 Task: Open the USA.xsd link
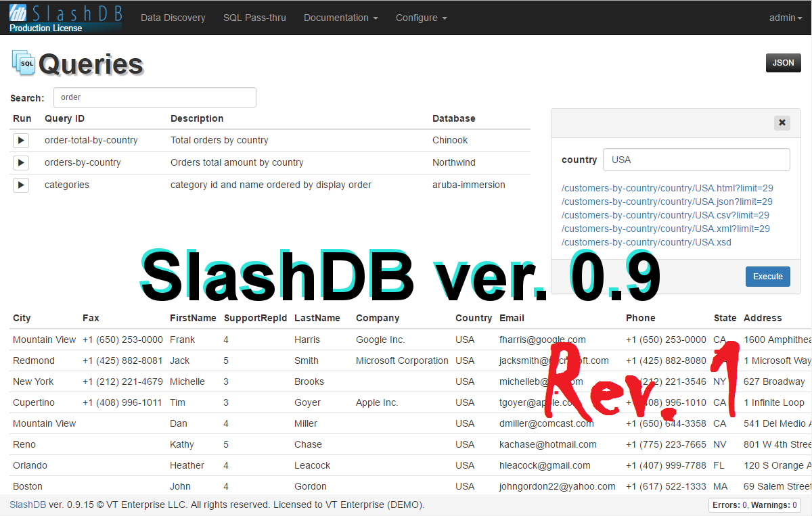point(646,242)
